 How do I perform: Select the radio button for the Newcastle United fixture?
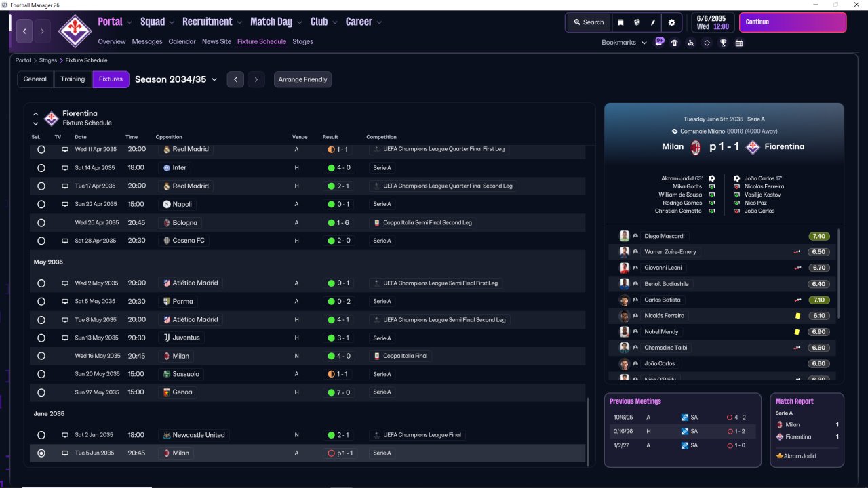click(x=41, y=435)
